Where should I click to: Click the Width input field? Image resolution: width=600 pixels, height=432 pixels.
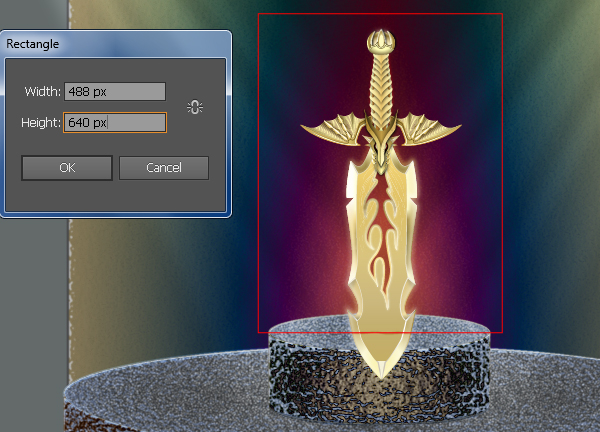pyautogui.click(x=115, y=91)
